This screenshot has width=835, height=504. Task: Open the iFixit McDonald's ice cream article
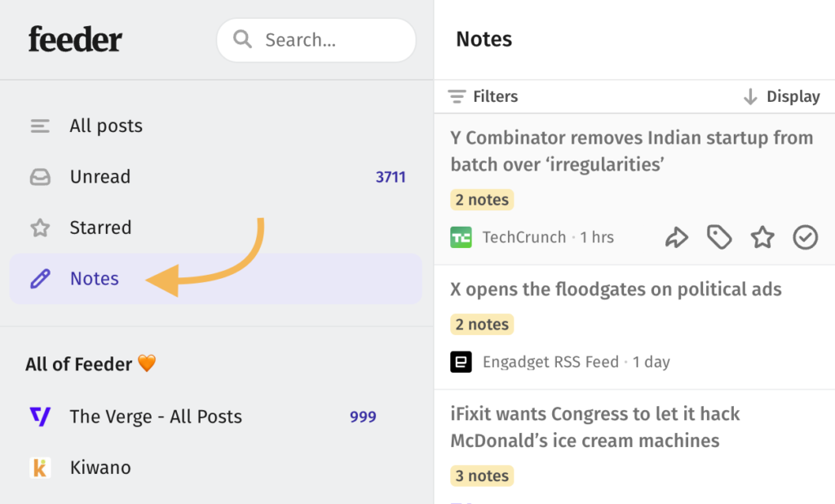[x=594, y=427]
